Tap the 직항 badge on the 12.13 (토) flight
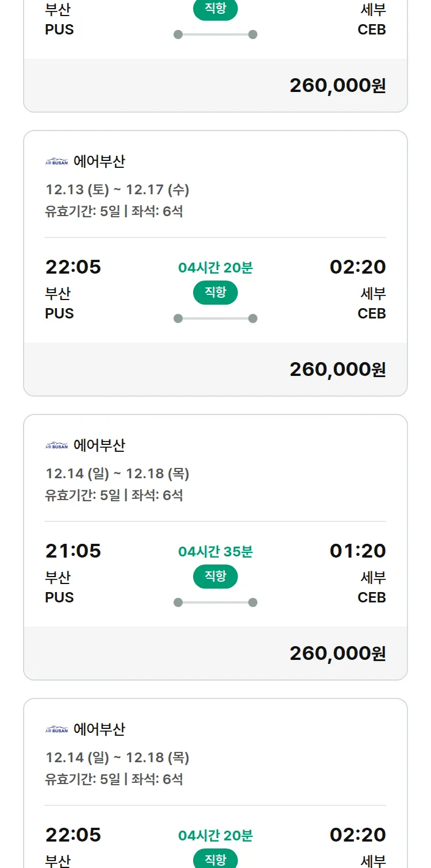This screenshot has height=868, width=431. coord(215,293)
